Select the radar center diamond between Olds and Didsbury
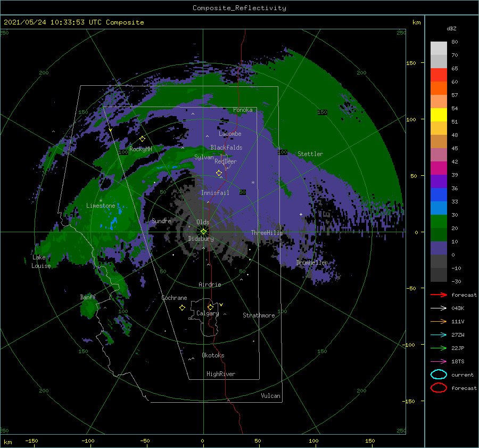This screenshot has width=479, height=448. coord(203,232)
